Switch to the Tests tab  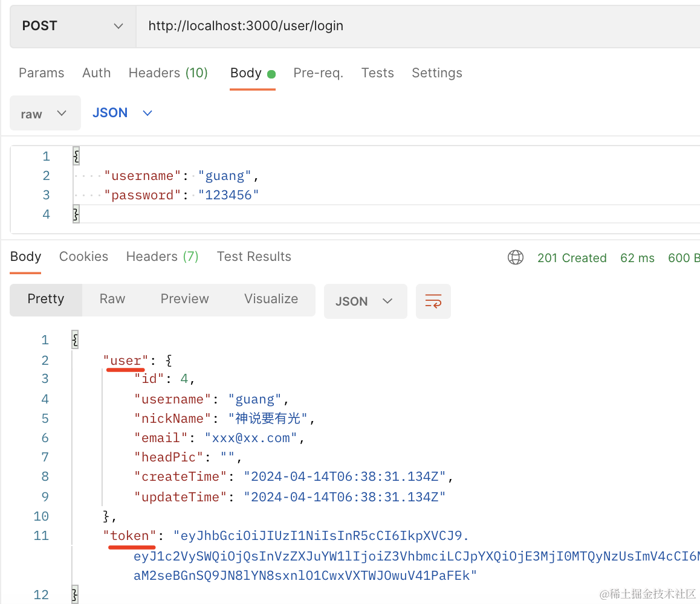click(x=377, y=73)
